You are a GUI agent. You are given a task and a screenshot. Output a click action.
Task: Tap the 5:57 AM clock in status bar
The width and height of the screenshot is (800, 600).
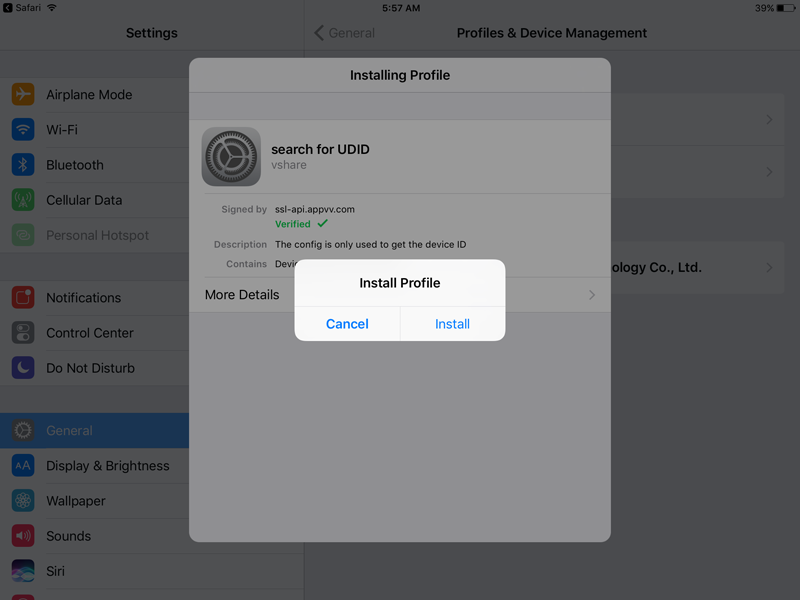(401, 8)
